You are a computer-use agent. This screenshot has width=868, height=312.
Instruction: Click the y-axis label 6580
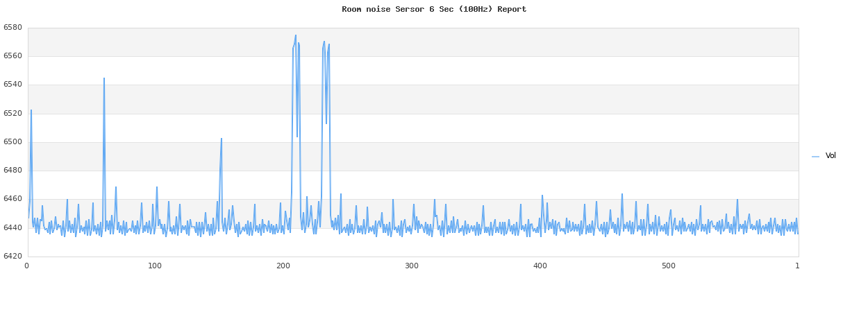(12, 28)
